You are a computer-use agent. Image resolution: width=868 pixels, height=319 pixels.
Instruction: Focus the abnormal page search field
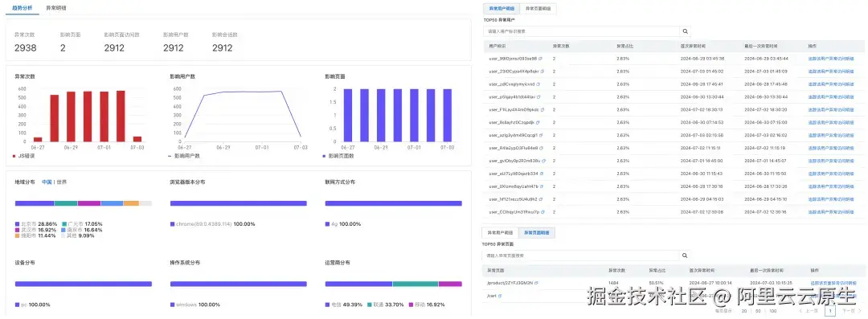click(x=580, y=256)
